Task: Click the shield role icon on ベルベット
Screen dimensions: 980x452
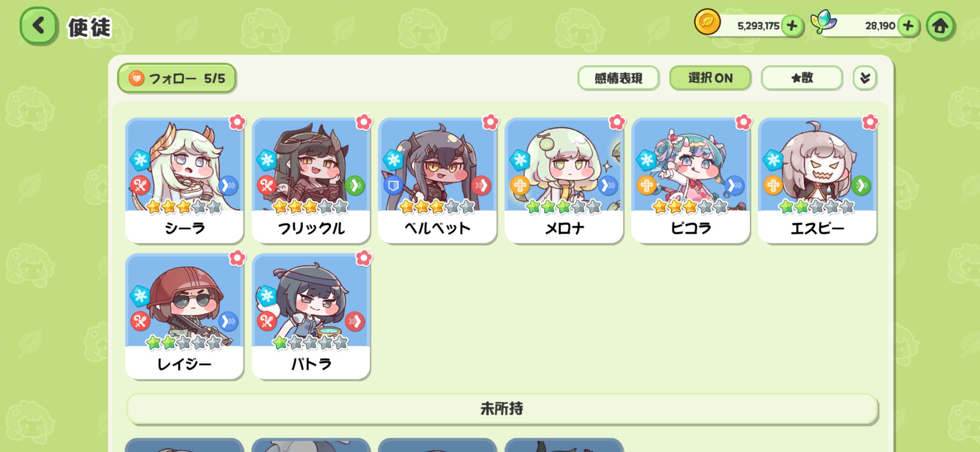Action: (x=393, y=186)
